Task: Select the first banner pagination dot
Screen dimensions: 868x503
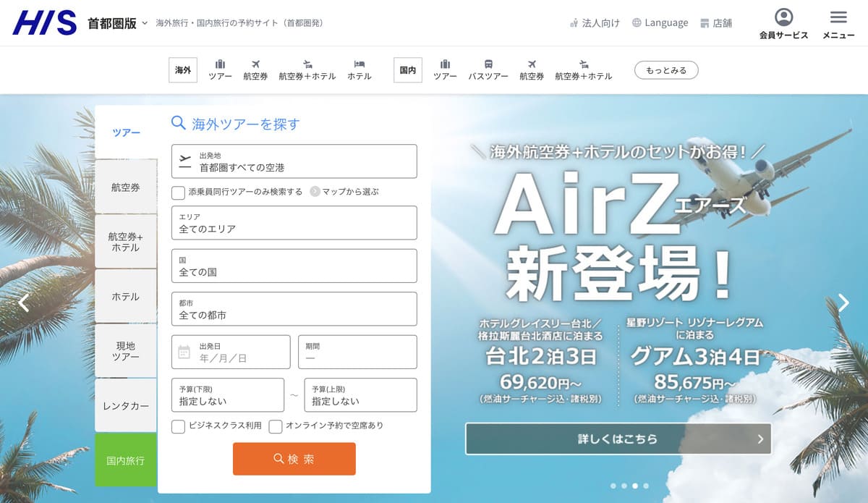Action: (613, 486)
